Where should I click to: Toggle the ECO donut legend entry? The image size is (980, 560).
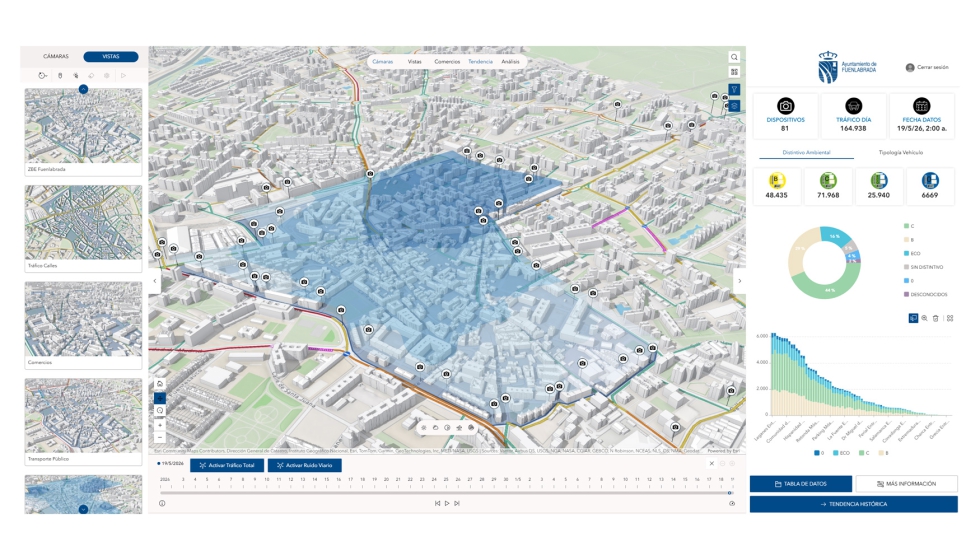(912, 254)
